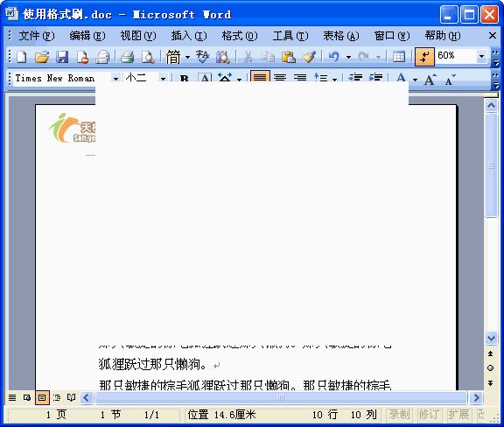Open the font color palette arrow
This screenshot has height=427, width=504.
click(x=415, y=79)
